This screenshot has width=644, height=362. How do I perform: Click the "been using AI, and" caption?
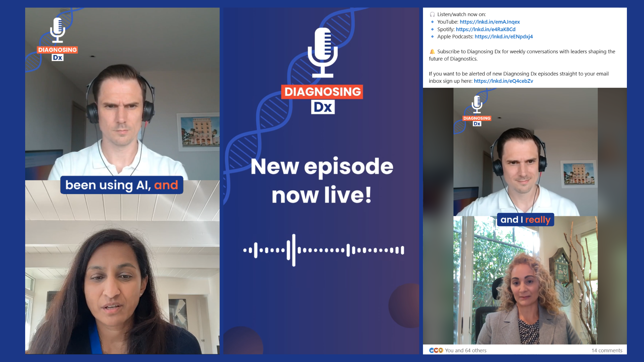pyautogui.click(x=122, y=185)
